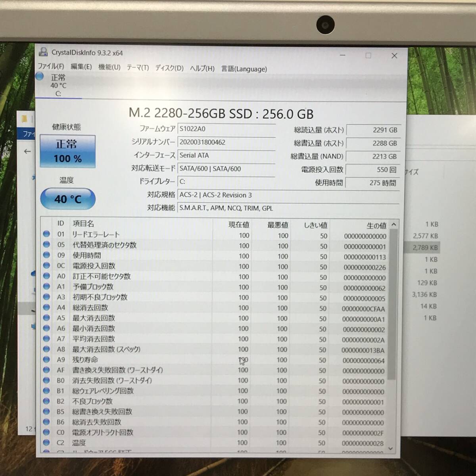This screenshot has height=476, width=476.
Task: Click the status dot for A5 最大消去回数
Action: 46,317
